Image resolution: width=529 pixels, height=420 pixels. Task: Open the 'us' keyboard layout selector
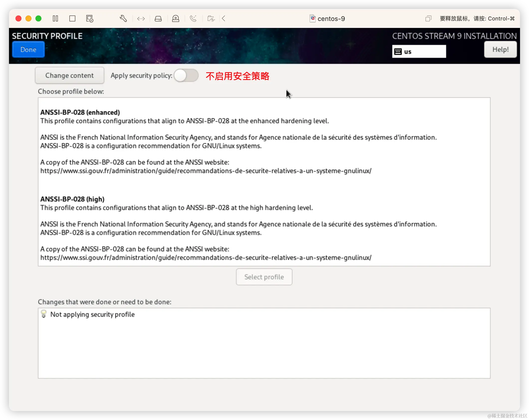click(x=419, y=51)
